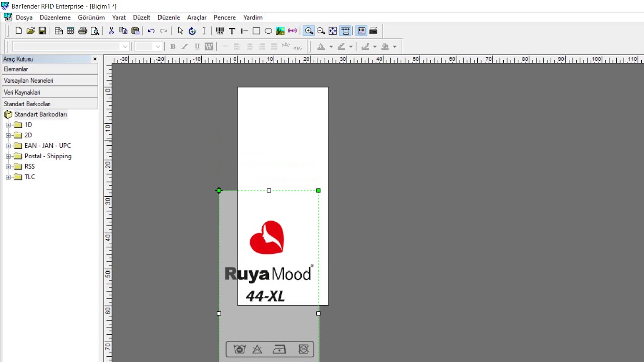Select the text cursor I-beam tool

tap(204, 31)
